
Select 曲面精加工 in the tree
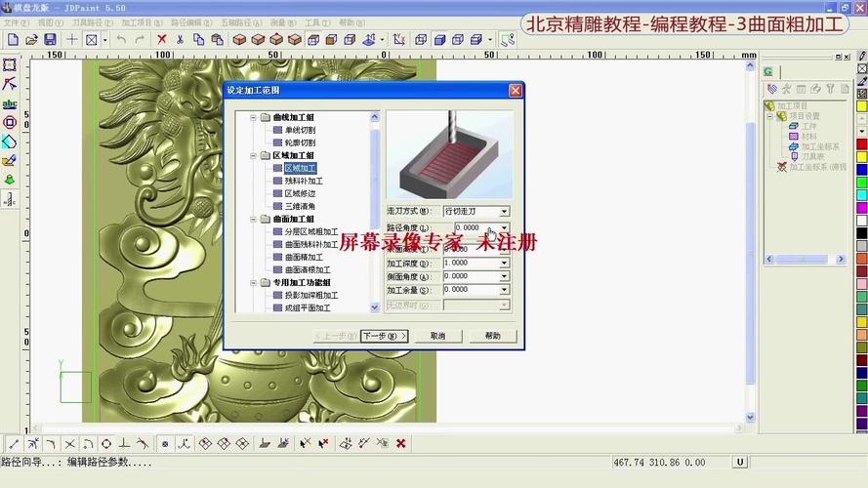coord(304,258)
